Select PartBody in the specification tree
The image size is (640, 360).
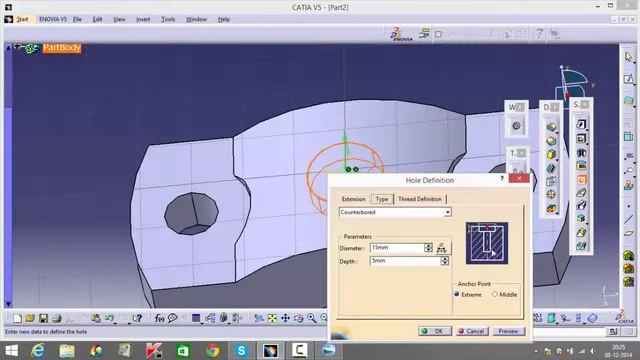coord(62,48)
